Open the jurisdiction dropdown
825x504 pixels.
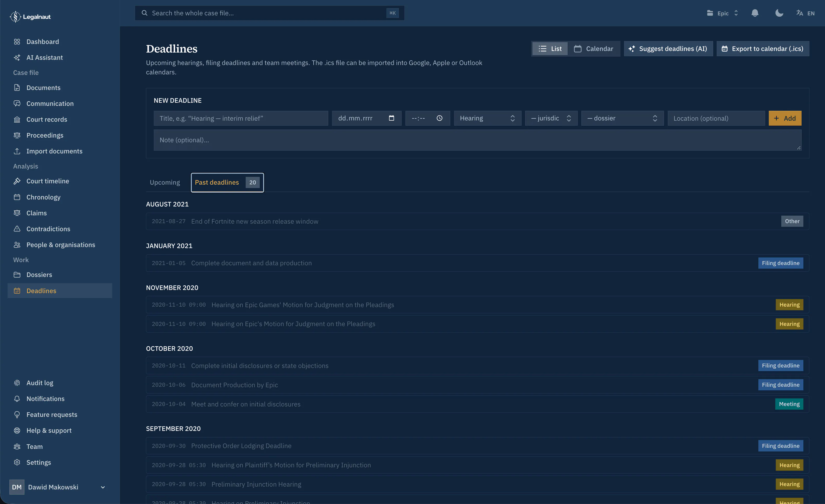click(x=551, y=118)
